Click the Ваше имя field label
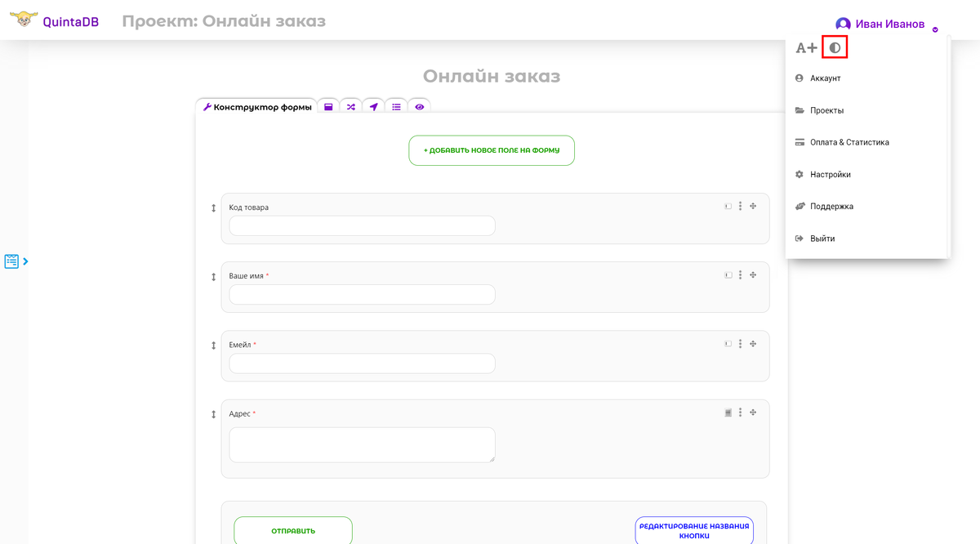Screen dimensions: 980x544 247,276
